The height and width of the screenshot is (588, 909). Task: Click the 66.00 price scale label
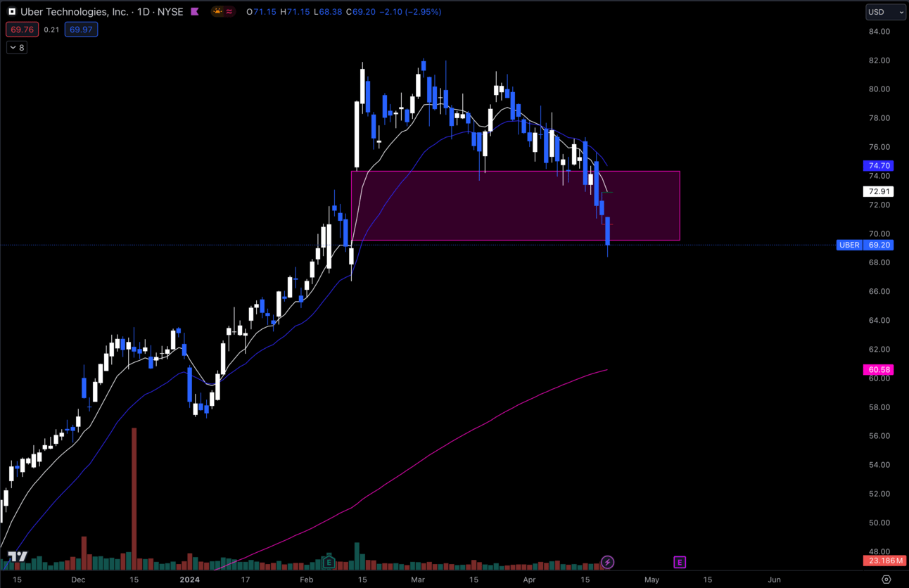click(x=879, y=291)
